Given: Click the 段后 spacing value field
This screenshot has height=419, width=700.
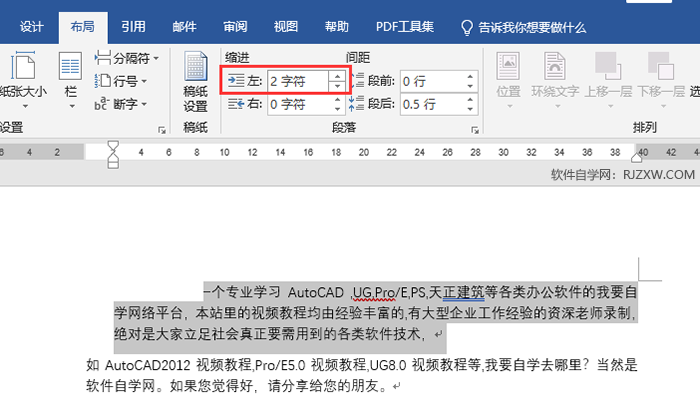Looking at the screenshot, I should coord(432,104).
